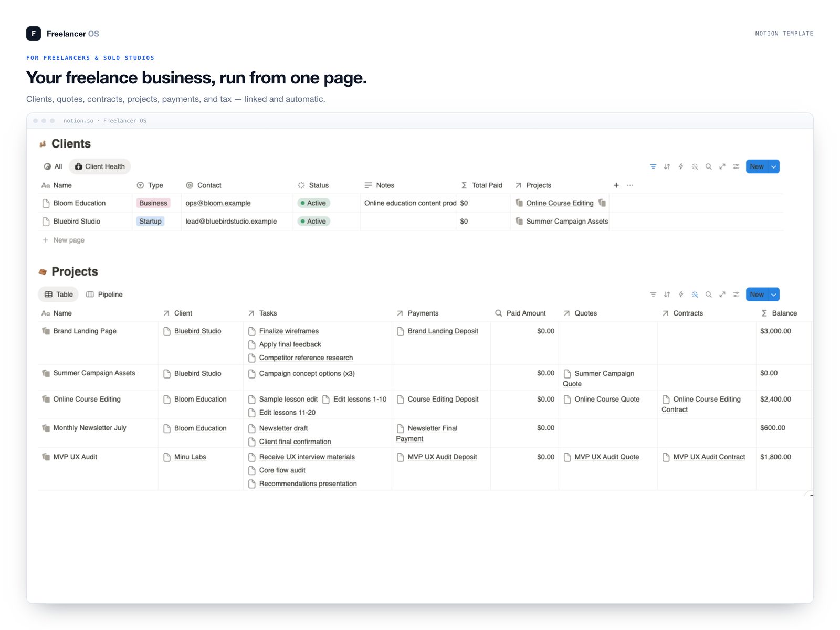Select the Table view in Projects

[58, 295]
